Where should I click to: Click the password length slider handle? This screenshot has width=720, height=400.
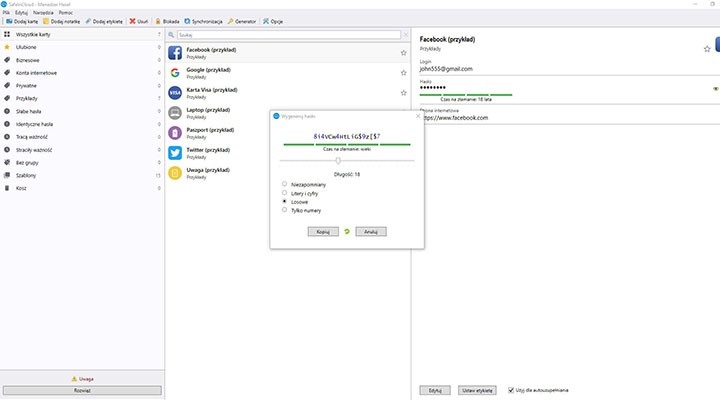[338, 160]
